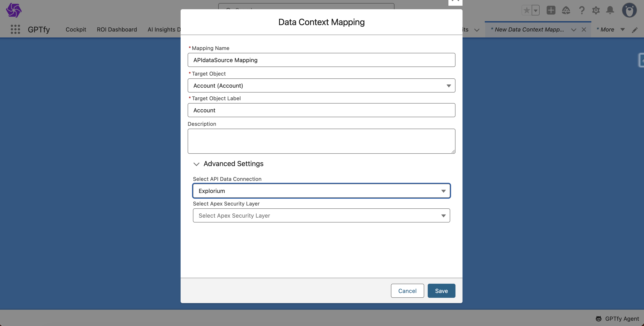Open the GPTfy Agent utility item
Image resolution: width=644 pixels, height=326 pixels.
(617, 319)
